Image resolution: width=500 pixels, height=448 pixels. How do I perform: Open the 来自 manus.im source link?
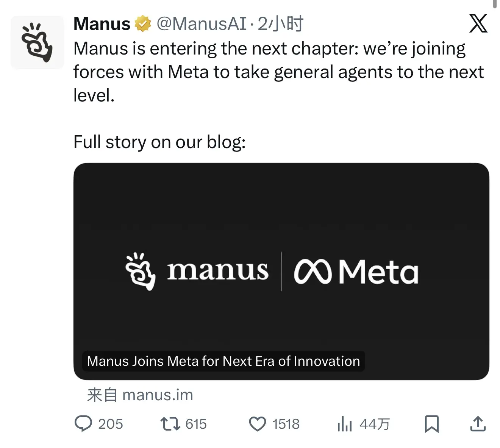point(139,395)
